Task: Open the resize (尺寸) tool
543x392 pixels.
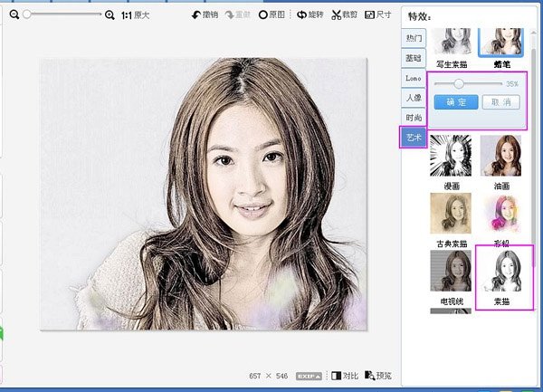Action: pos(370,15)
